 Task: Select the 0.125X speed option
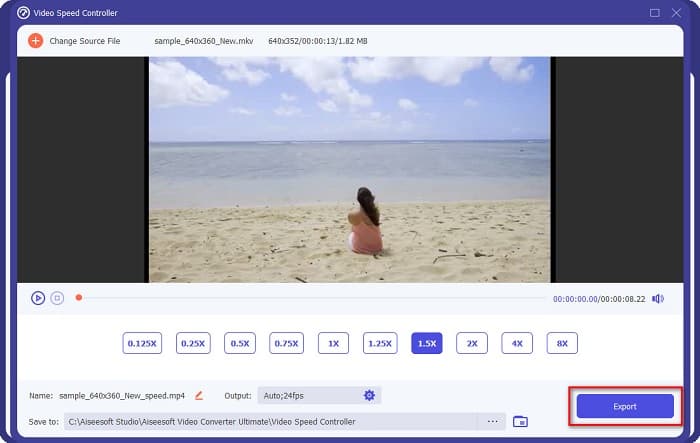pos(141,343)
